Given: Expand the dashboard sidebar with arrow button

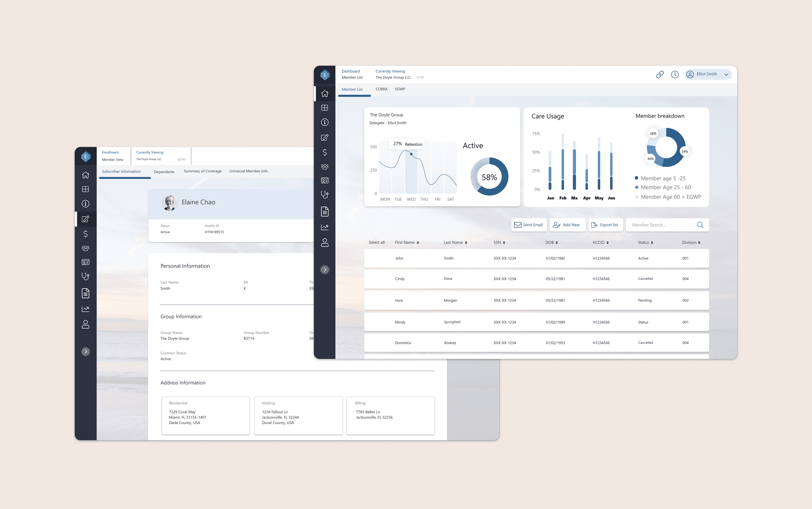Looking at the screenshot, I should pos(325,270).
